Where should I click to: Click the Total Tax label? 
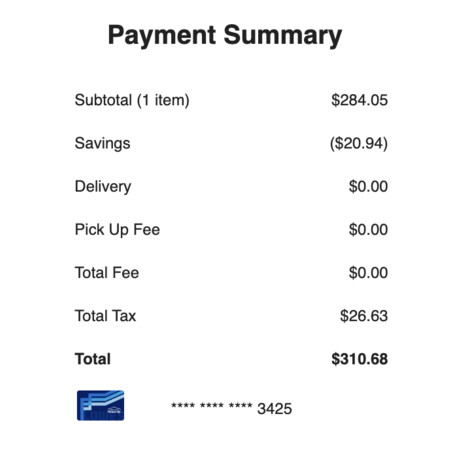click(105, 316)
